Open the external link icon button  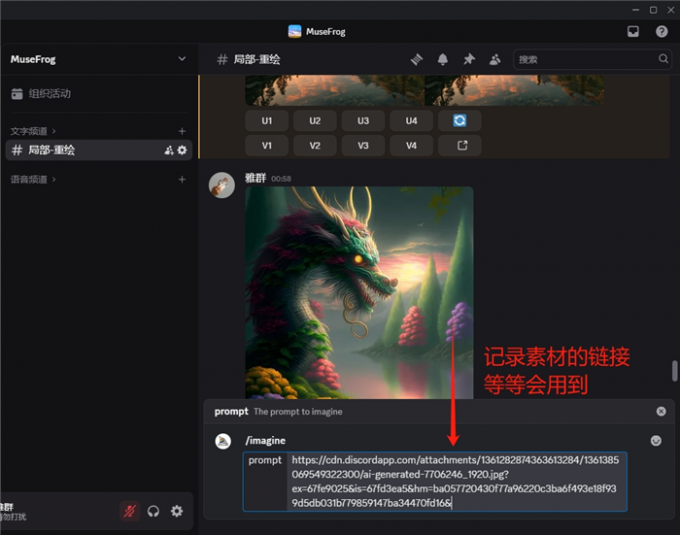[460, 146]
